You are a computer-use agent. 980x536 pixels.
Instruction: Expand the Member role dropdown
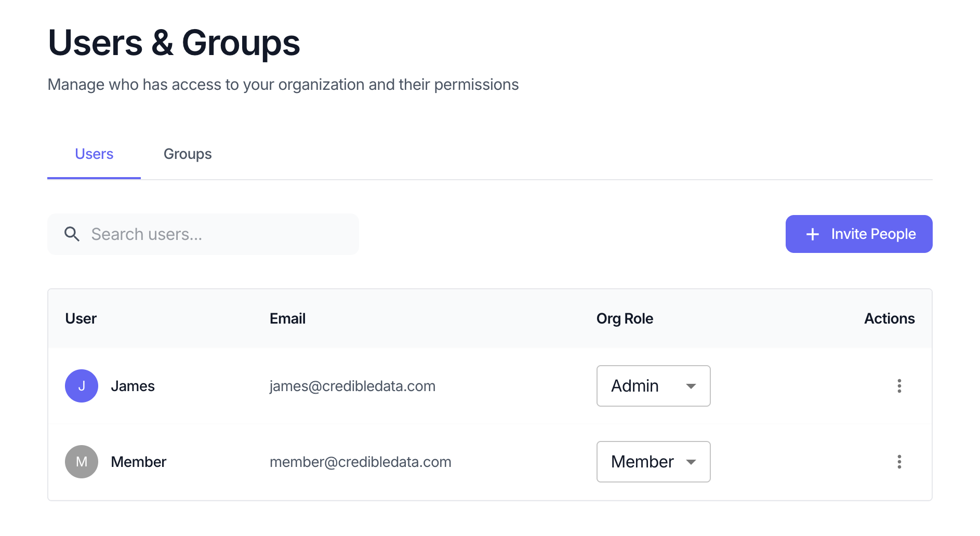[653, 462]
